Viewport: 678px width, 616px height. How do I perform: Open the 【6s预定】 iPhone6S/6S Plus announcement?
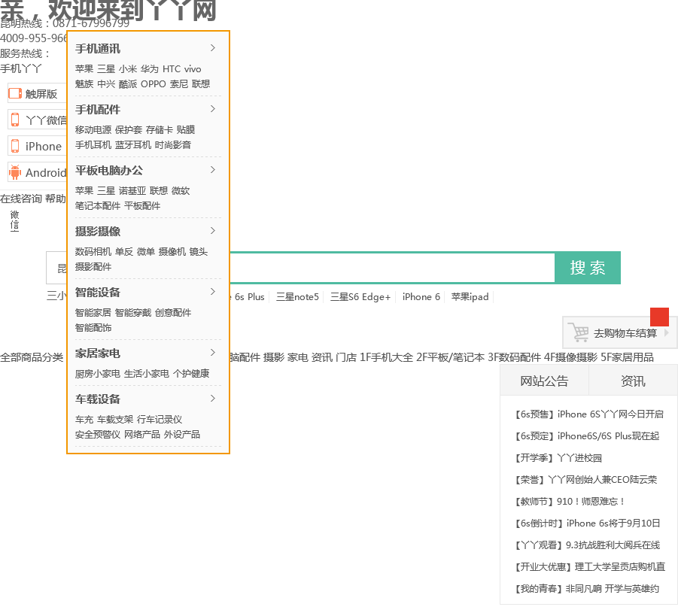[x=585, y=435]
